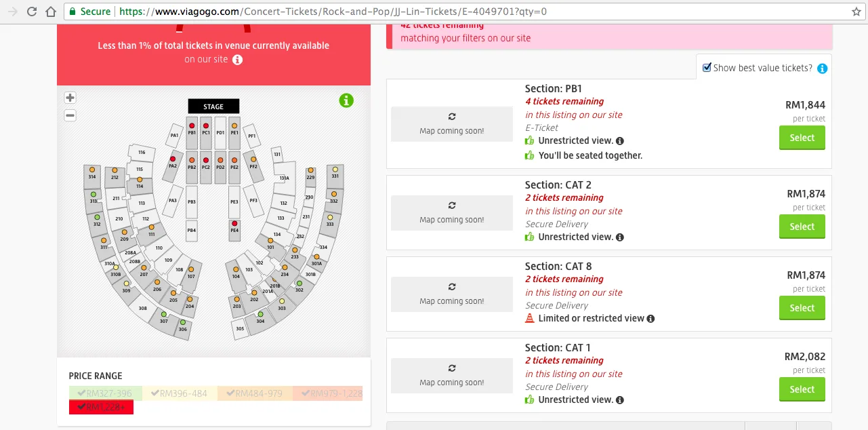Screen dimensions: 868x430
Task: Select the Section PB1 ticket listing
Action: [x=802, y=138]
